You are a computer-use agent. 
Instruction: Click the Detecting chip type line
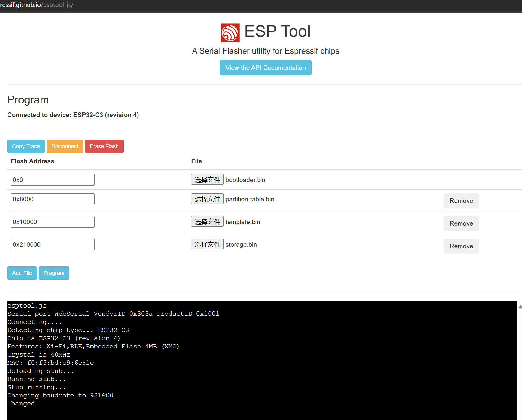pos(68,330)
